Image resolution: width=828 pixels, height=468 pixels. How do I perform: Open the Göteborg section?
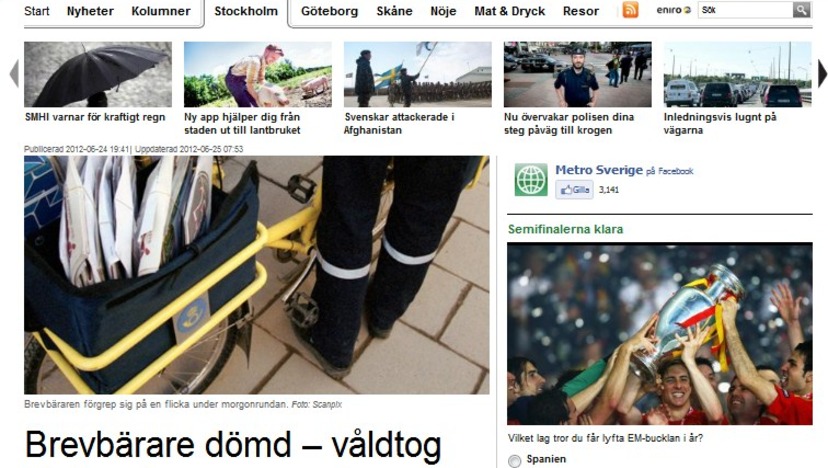click(x=330, y=11)
